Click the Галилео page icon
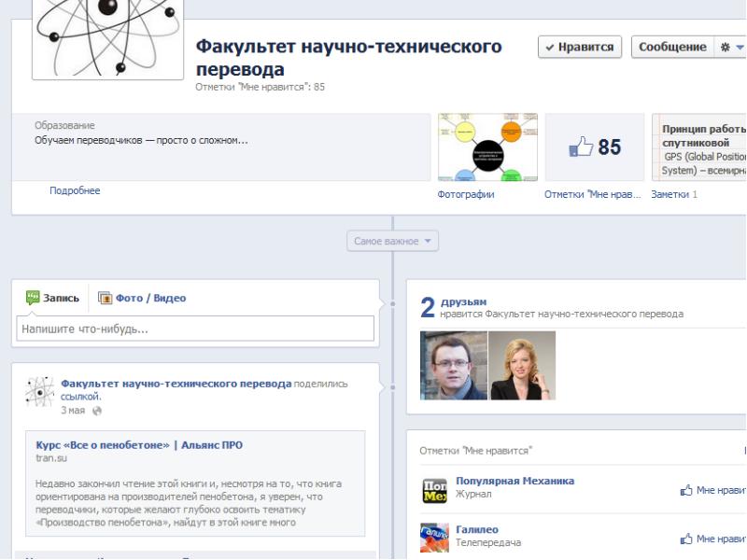 (435, 538)
